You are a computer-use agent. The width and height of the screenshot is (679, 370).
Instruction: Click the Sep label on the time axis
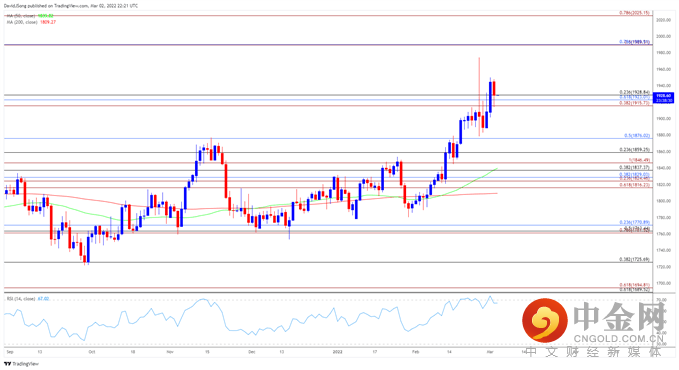[10, 352]
